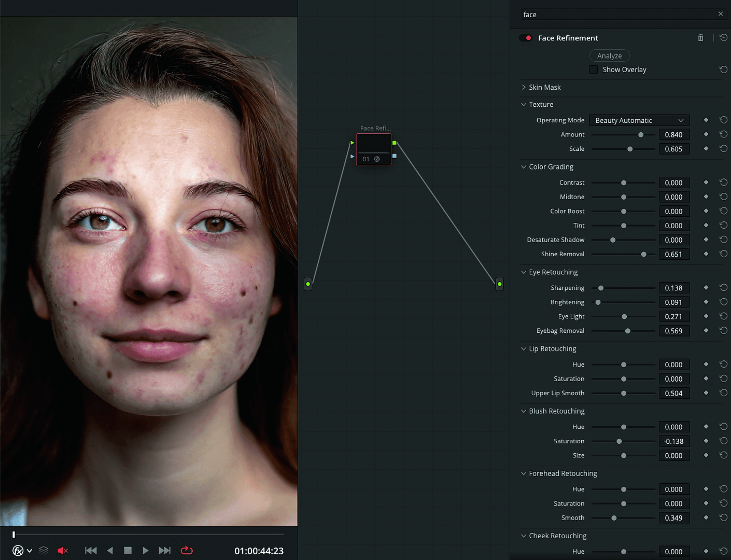Add a keyframe on the Eye Light parameter
Viewport: 731px width, 560px height.
(x=706, y=316)
